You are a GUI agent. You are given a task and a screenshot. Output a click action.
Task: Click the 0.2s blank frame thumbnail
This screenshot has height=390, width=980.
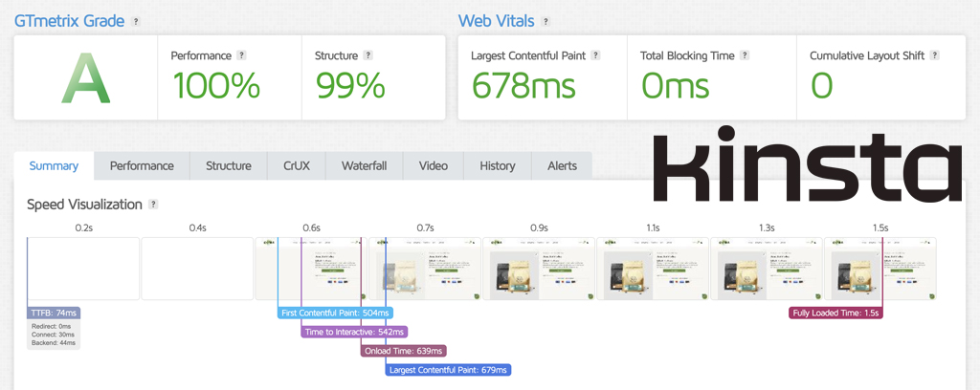click(x=84, y=269)
